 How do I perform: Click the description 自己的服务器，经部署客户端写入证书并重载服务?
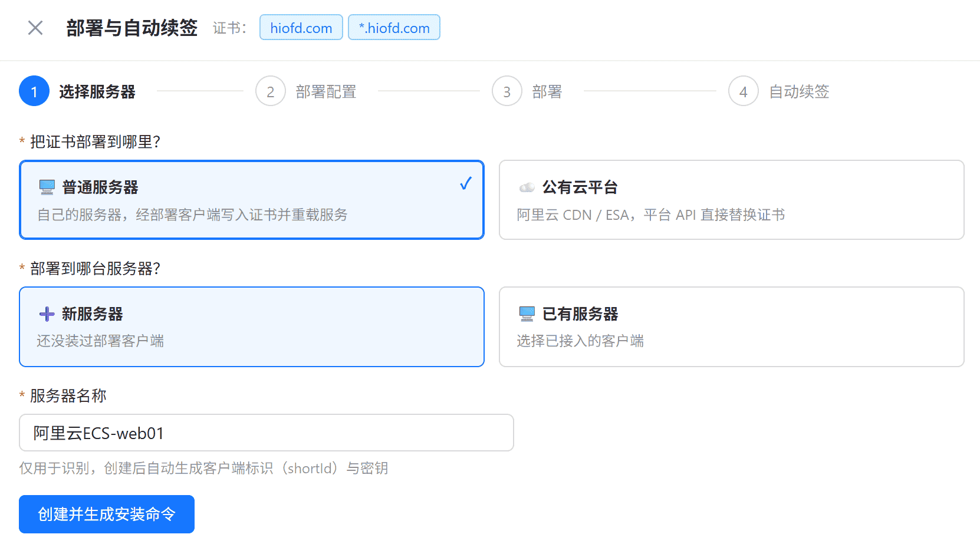pyautogui.click(x=192, y=215)
